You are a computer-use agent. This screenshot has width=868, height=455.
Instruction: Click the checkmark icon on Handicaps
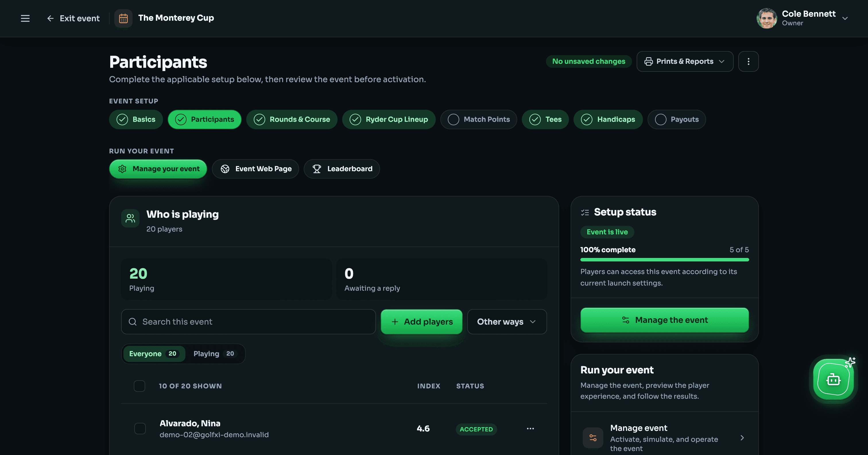click(x=587, y=119)
